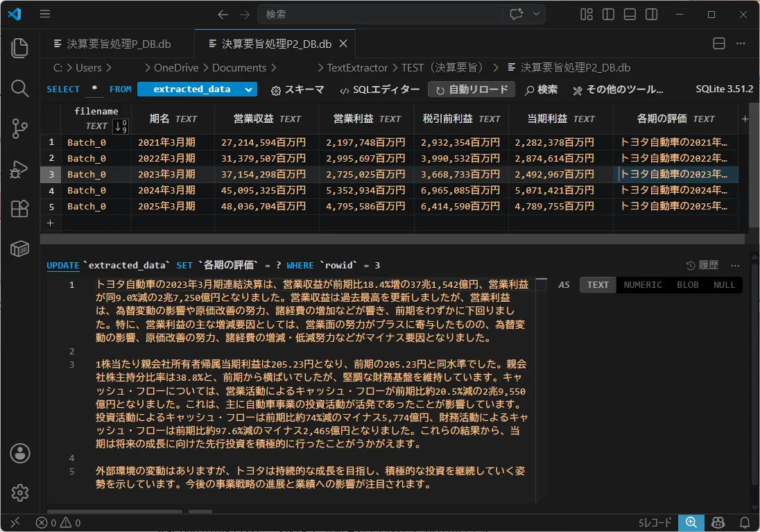The image size is (760, 532).
Task: Customize layout icon in title bar
Action: tap(587, 15)
